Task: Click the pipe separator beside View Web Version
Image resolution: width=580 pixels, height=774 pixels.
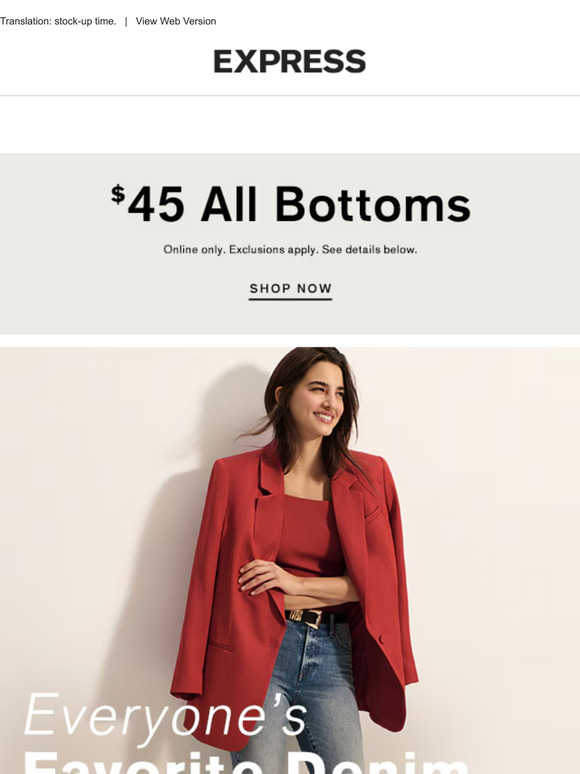Action: 126,21
